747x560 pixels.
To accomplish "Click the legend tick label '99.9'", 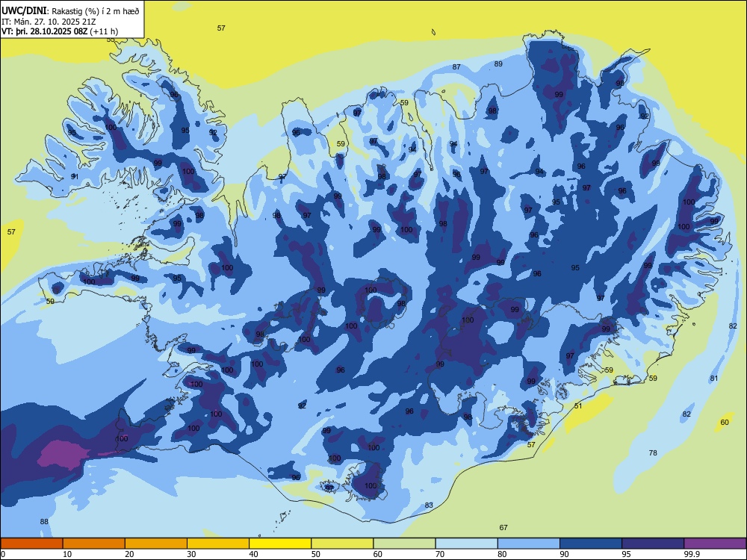I will pos(692,554).
